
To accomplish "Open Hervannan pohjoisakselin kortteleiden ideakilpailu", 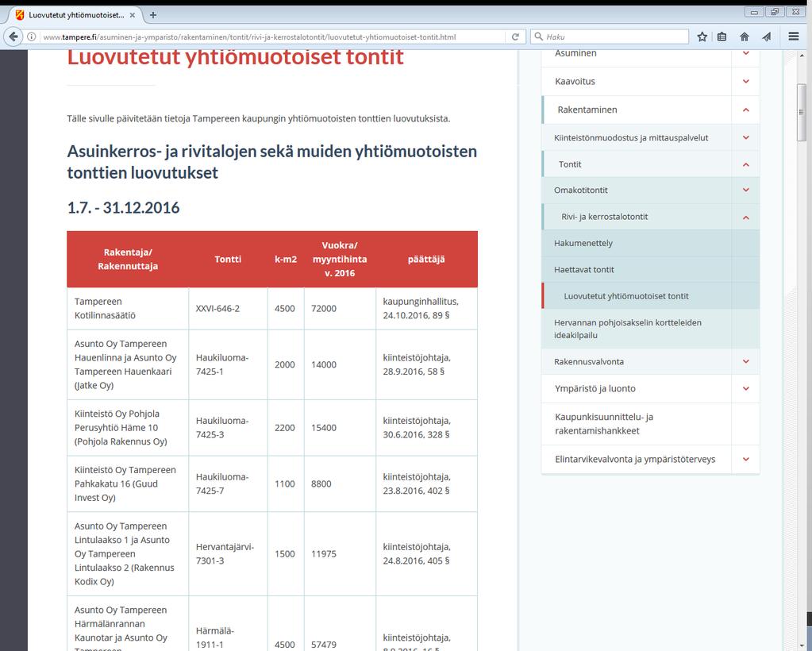I will point(628,329).
